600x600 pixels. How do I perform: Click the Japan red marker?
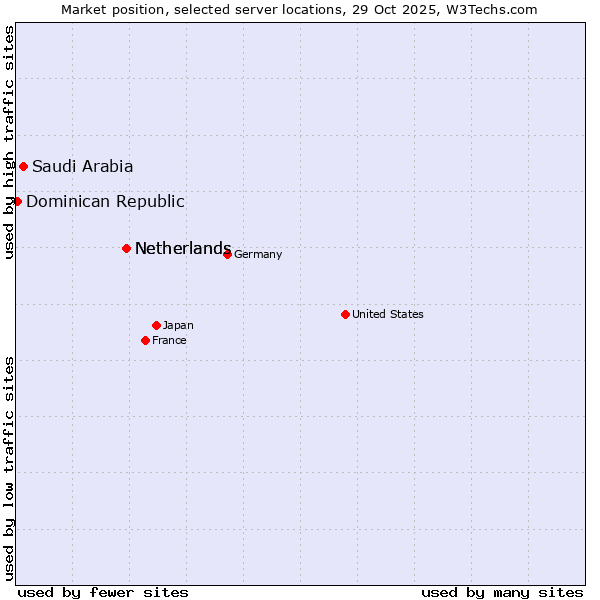tap(156, 325)
